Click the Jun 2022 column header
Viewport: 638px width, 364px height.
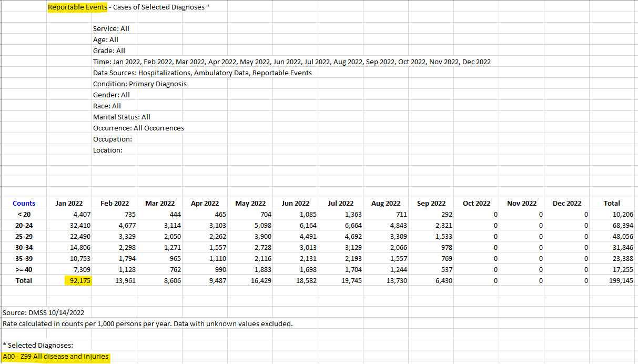click(x=296, y=203)
